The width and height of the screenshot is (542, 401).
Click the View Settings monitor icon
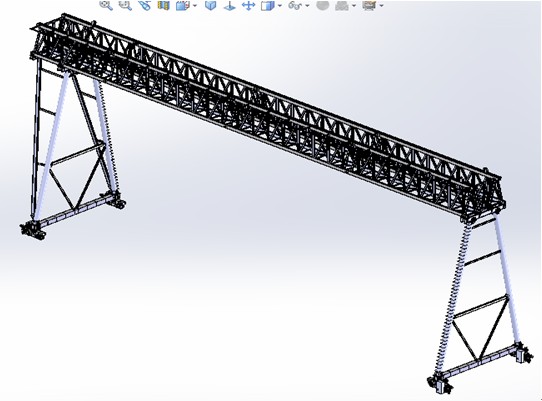tap(369, 5)
